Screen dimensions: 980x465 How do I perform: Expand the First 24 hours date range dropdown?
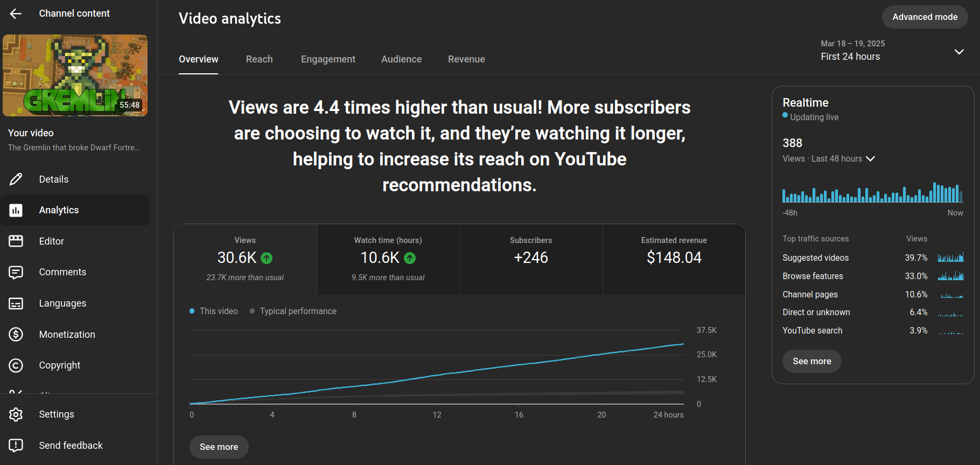click(x=958, y=52)
